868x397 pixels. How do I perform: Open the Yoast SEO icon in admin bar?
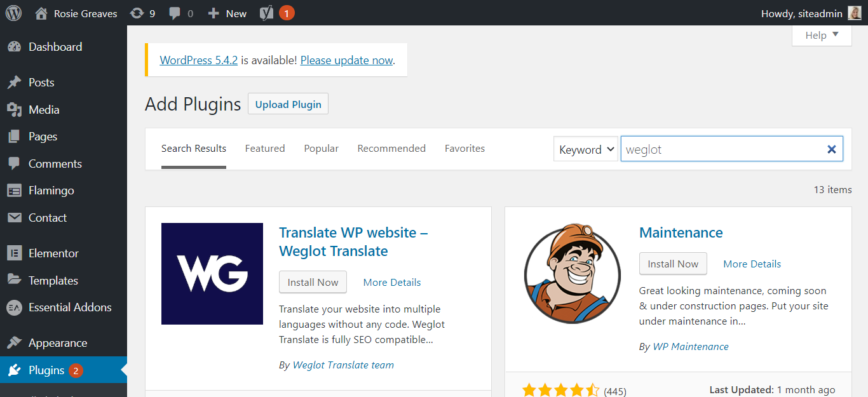[267, 13]
